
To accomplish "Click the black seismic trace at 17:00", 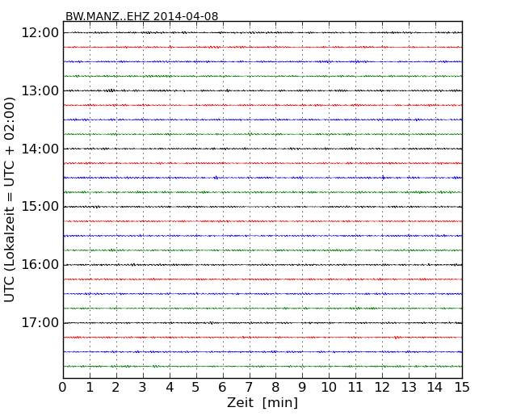I will tap(262, 323).
